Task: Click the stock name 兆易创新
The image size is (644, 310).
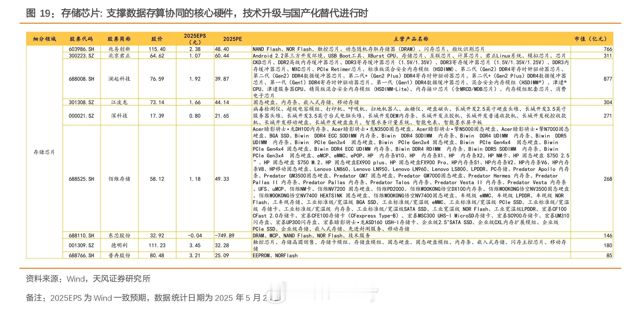Action: [x=119, y=49]
